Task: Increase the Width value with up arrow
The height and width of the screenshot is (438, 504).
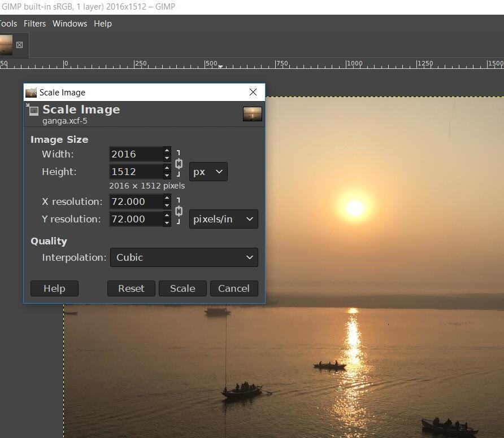Action: click(x=167, y=150)
